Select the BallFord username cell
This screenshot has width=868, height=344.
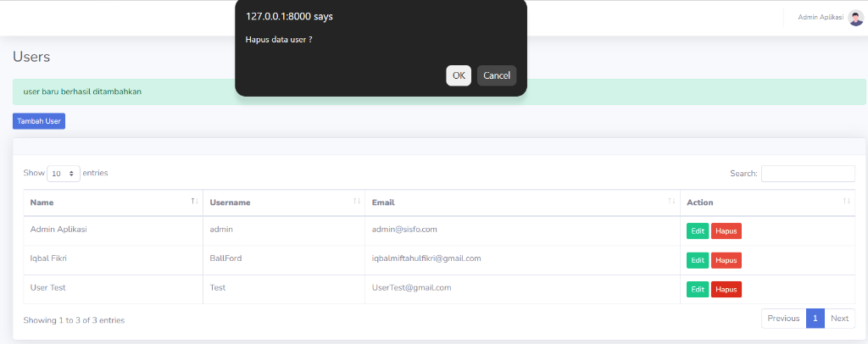[x=284, y=258]
